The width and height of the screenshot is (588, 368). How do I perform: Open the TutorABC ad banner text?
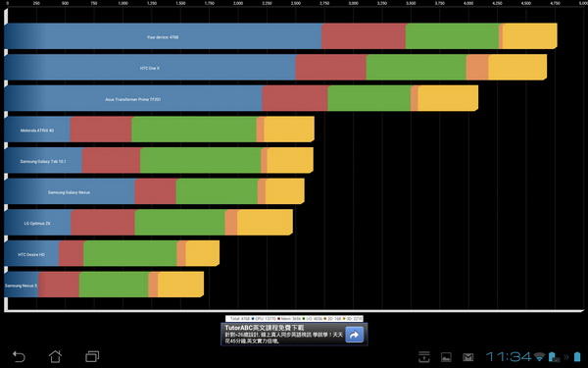283,335
